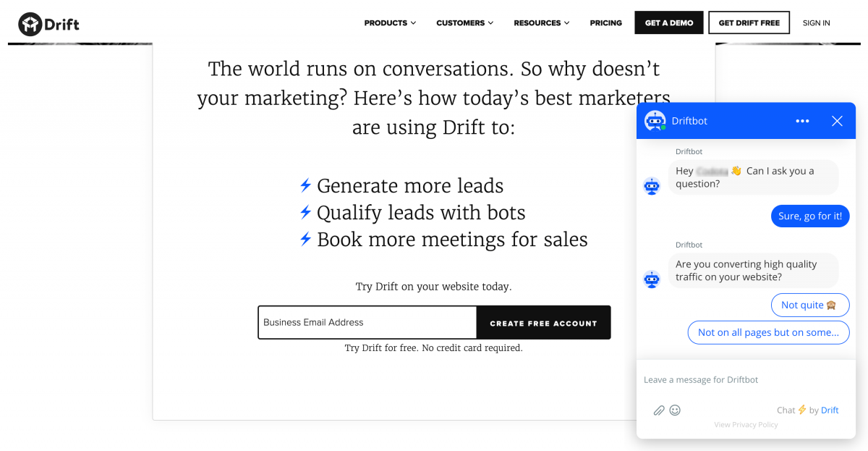Screen dimensions: 868x451
Task: Go to the Pricing page
Action: pos(605,23)
